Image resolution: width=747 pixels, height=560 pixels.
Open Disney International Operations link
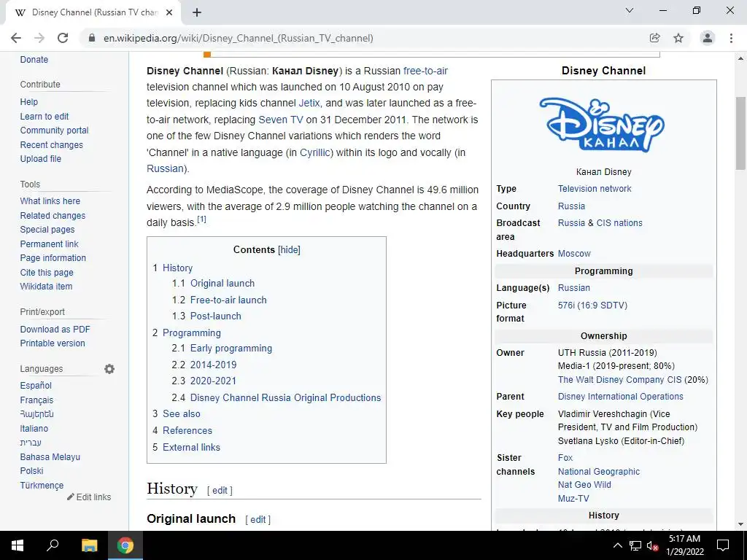(620, 397)
